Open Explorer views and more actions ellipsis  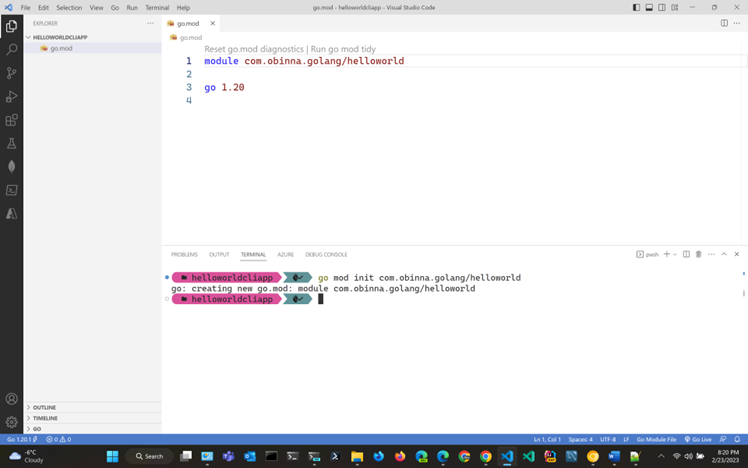click(150, 23)
